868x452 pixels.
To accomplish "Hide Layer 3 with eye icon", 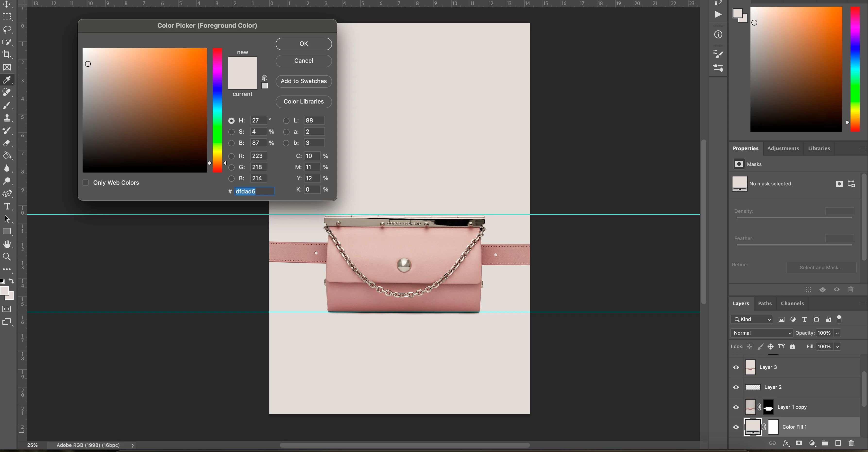I will click(736, 367).
